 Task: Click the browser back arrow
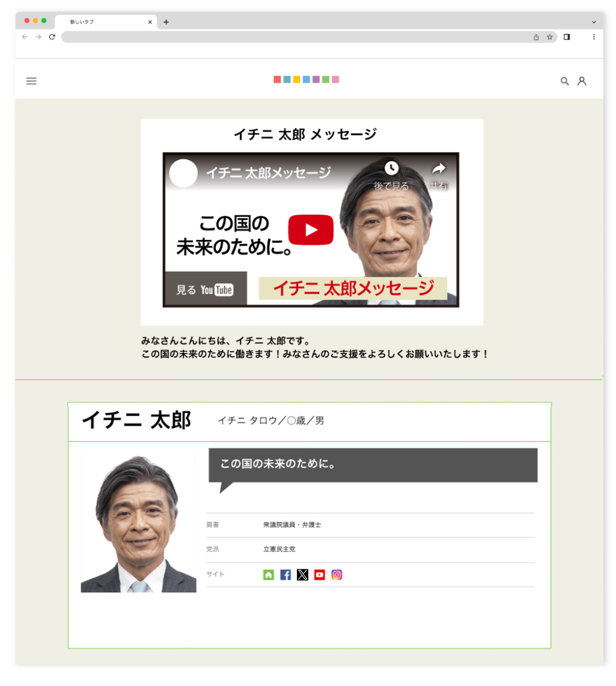tap(25, 37)
